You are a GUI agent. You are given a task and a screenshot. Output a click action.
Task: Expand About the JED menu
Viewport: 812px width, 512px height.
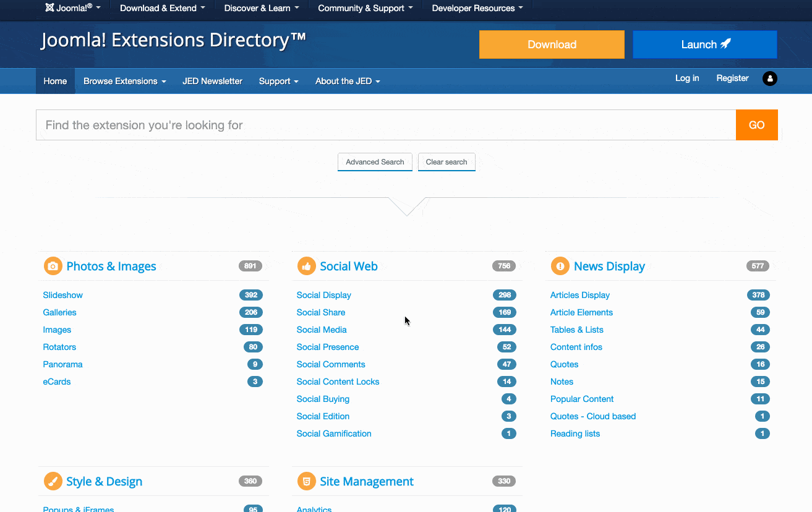[x=348, y=81]
